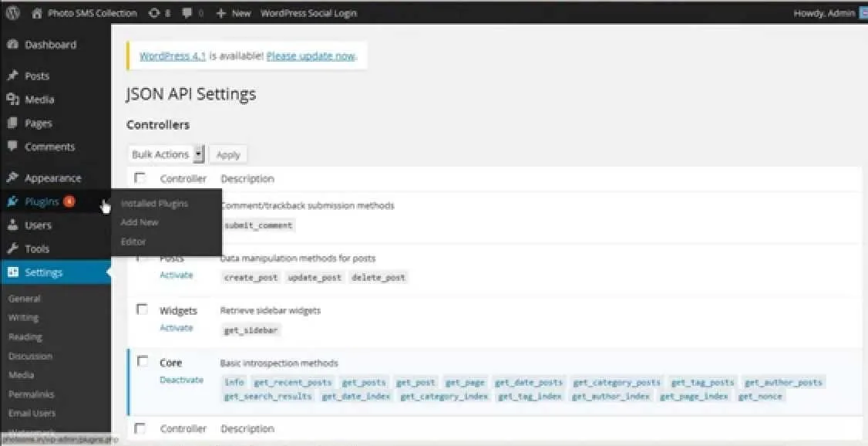Open Reading settings submenu item

25,337
